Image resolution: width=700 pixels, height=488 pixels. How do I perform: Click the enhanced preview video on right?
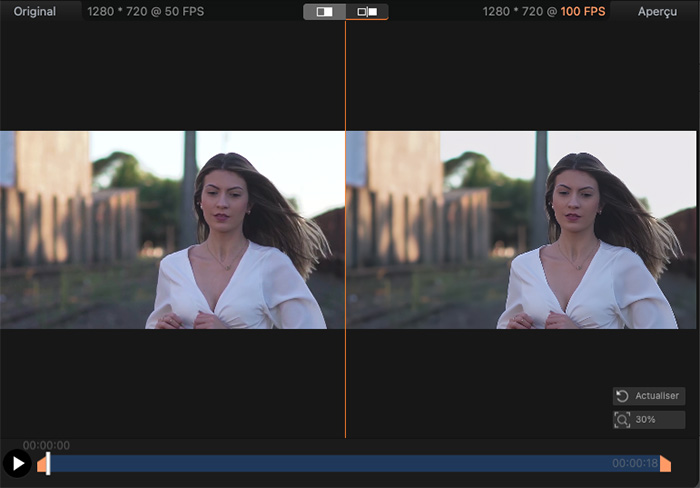[522, 230]
